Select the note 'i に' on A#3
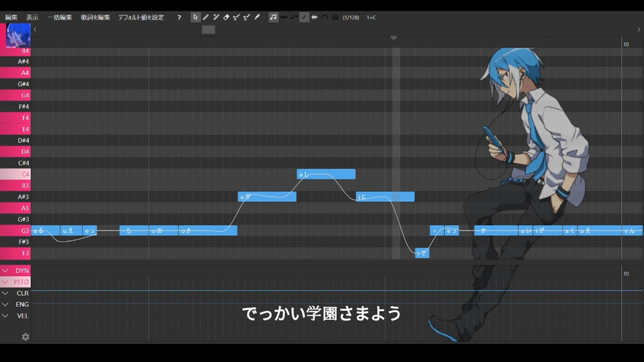This screenshot has width=644, height=362. 385,196
